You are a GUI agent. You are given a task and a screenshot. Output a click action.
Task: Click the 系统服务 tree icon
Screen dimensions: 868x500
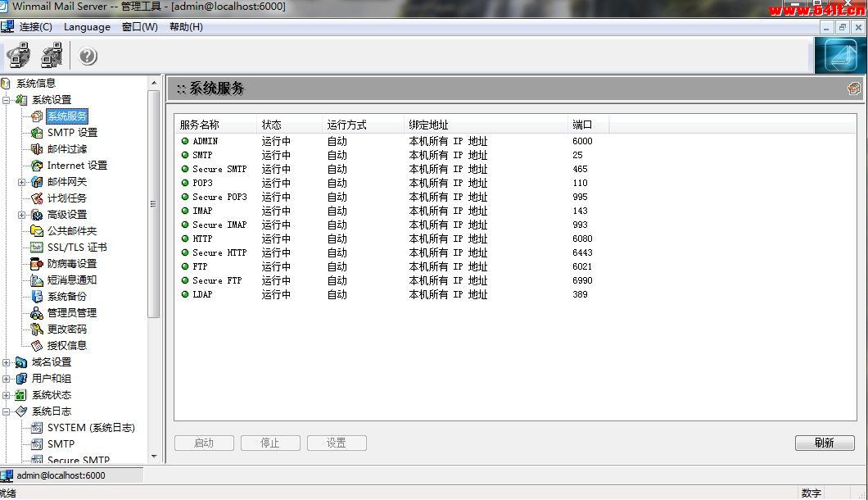pyautogui.click(x=37, y=116)
